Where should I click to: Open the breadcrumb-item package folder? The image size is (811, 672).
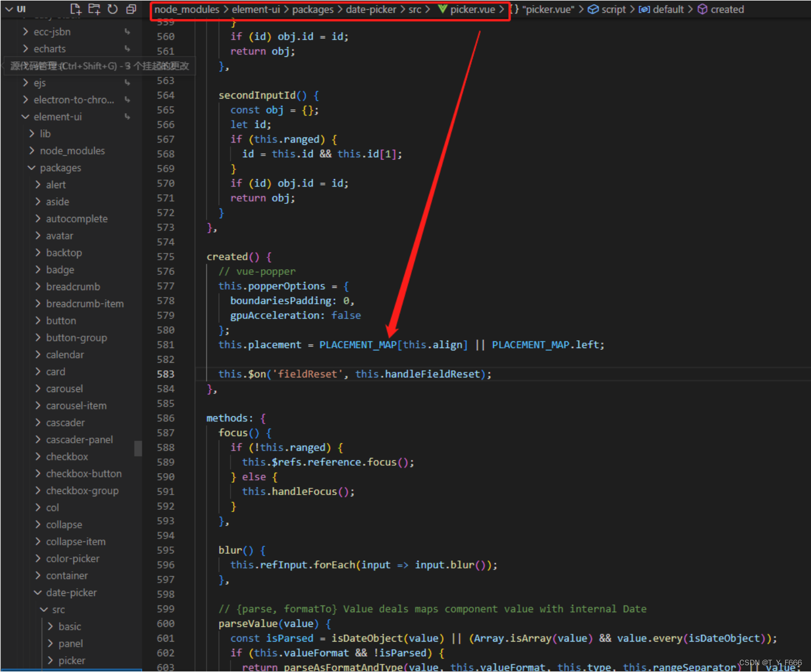pyautogui.click(x=85, y=304)
